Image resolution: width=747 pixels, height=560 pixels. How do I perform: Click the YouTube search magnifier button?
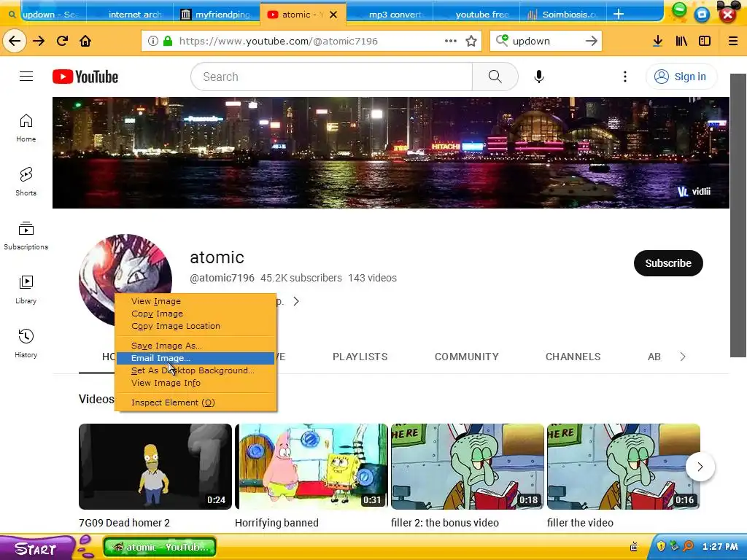coord(495,77)
